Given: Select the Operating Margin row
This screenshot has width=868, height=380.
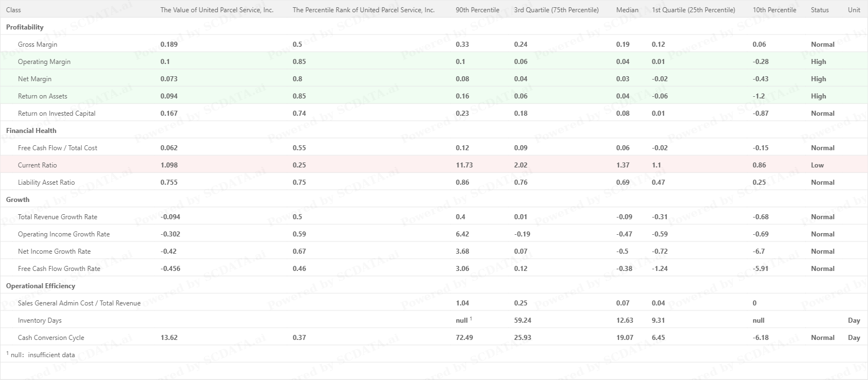Looking at the screenshot, I should point(434,62).
